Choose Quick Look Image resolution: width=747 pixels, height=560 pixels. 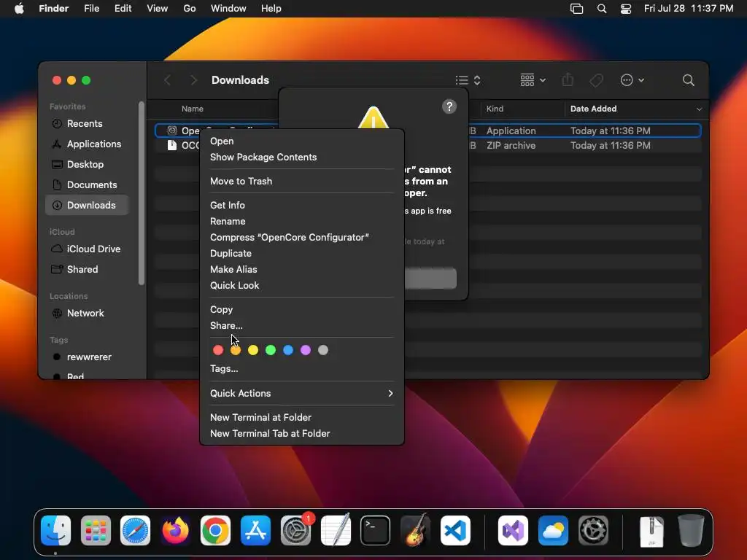click(302, 285)
